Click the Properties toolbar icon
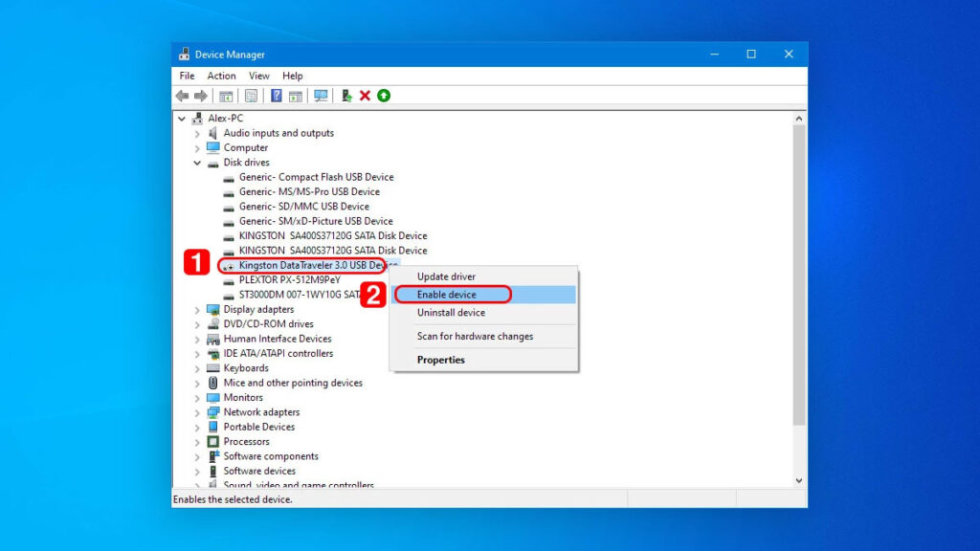 (x=250, y=95)
